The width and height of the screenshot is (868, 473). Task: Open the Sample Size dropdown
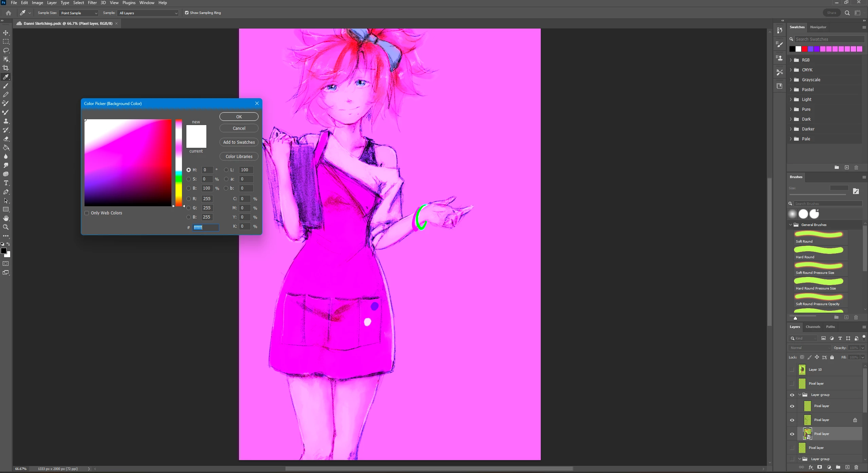pyautogui.click(x=78, y=13)
